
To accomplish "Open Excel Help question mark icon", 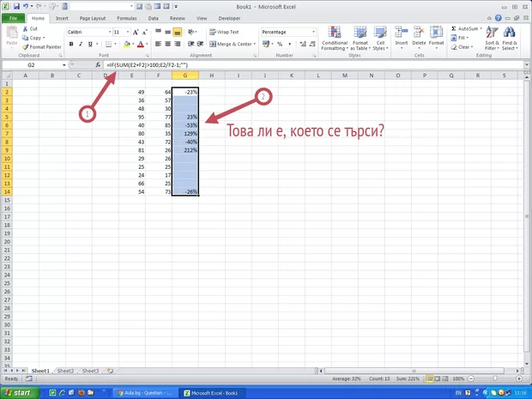I will 498,18.
